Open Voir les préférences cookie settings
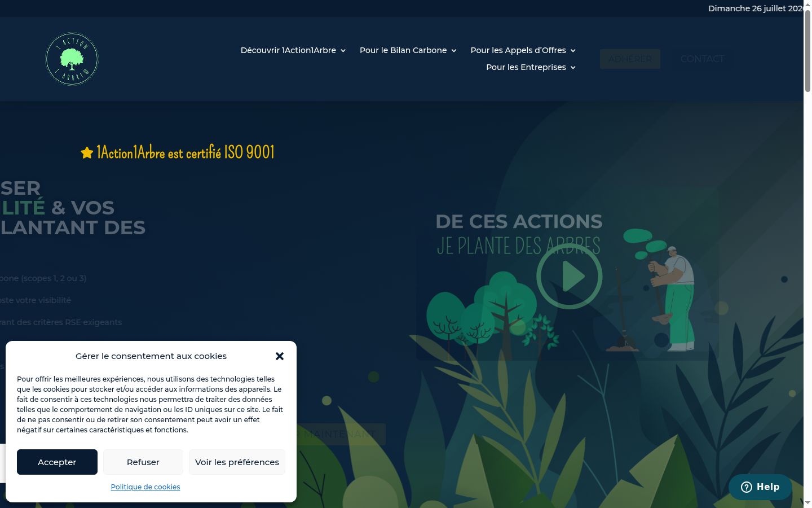812x508 pixels. [x=237, y=462]
